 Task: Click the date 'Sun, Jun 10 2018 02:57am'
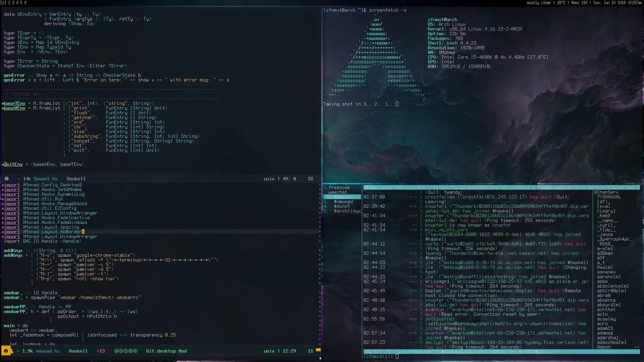click(x=618, y=3)
